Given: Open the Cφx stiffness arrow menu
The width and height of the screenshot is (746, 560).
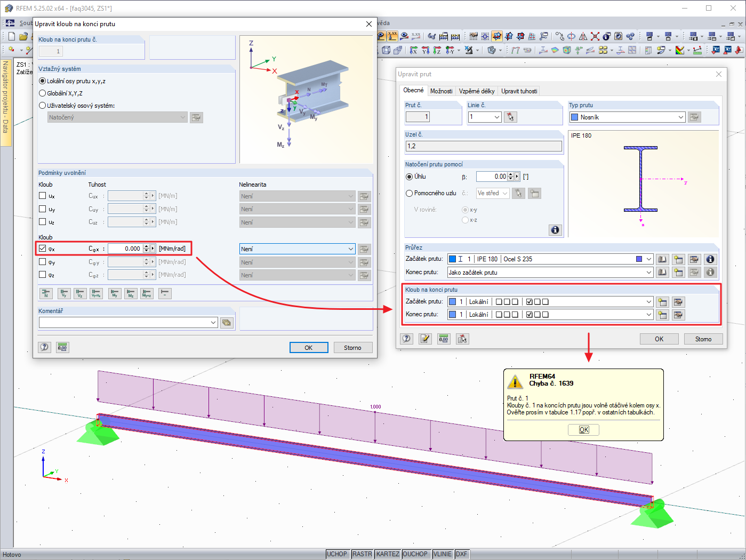Looking at the screenshot, I should click(153, 249).
